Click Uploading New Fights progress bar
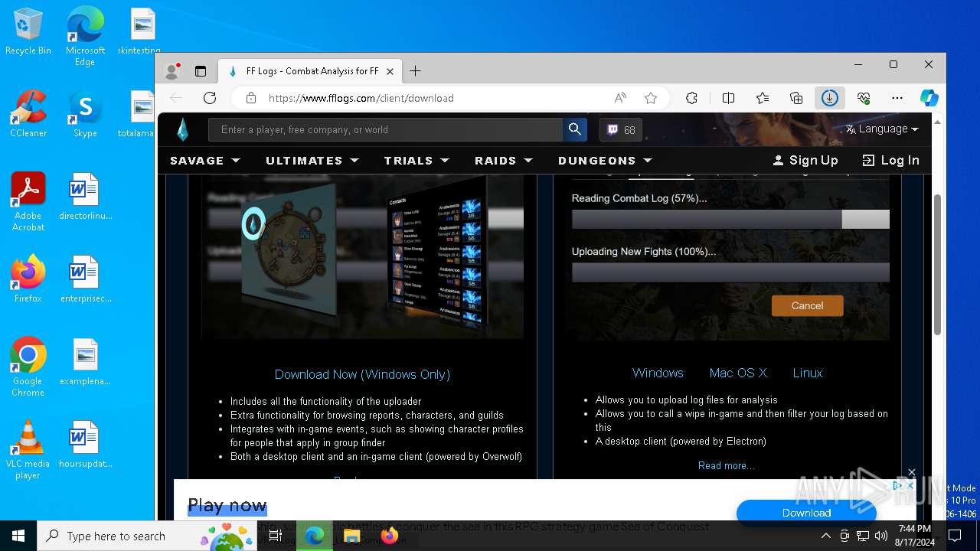 coord(730,272)
